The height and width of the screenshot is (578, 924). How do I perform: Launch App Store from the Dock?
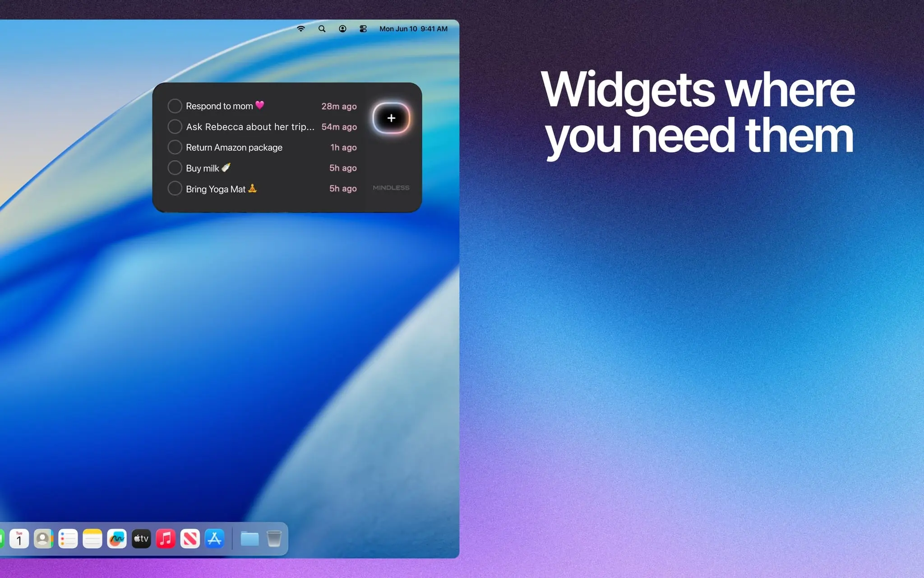tap(214, 539)
